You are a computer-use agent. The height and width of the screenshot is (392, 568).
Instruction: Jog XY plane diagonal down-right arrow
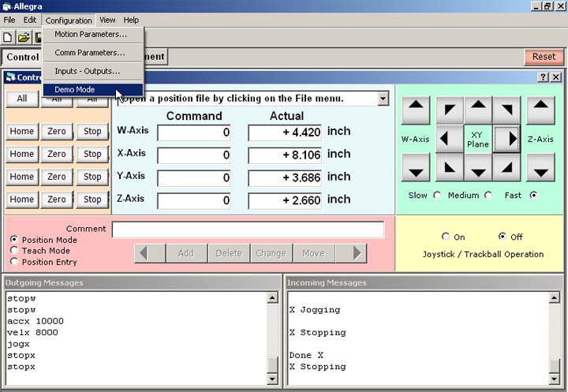pos(506,167)
